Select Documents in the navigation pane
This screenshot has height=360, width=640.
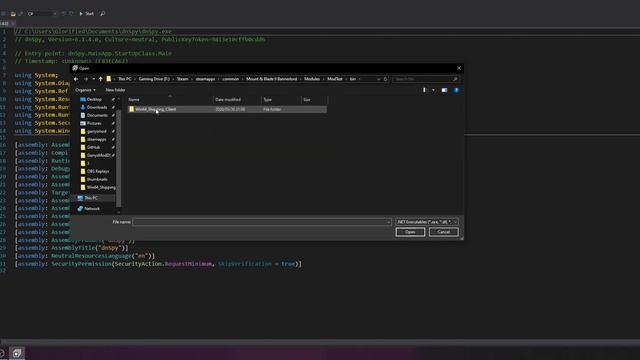[x=97, y=116]
